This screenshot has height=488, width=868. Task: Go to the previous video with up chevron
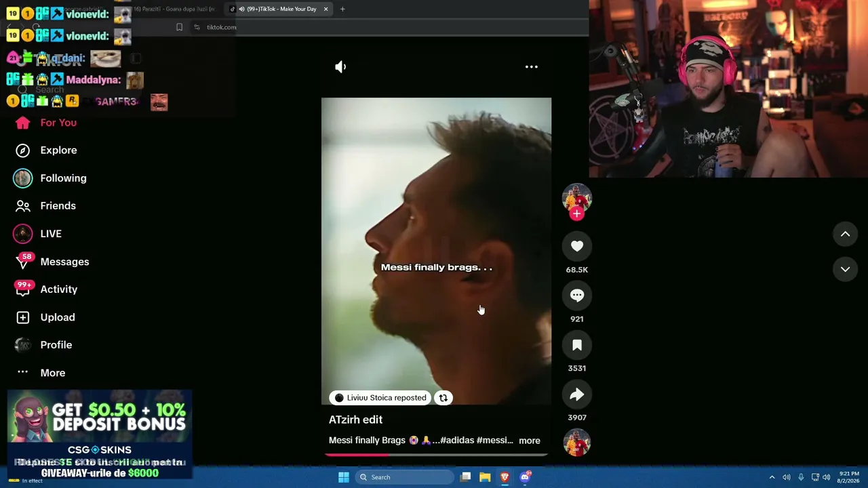pos(846,234)
